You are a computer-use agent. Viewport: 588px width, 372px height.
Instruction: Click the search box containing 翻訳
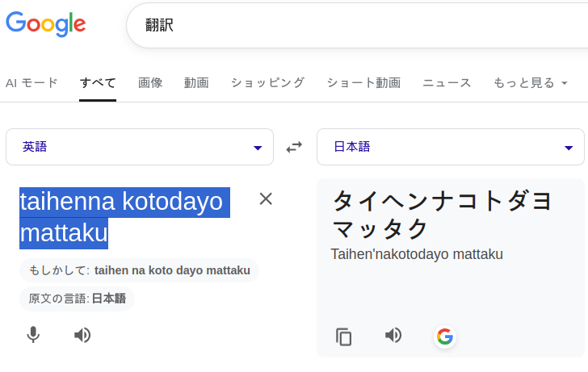pyautogui.click(x=355, y=26)
